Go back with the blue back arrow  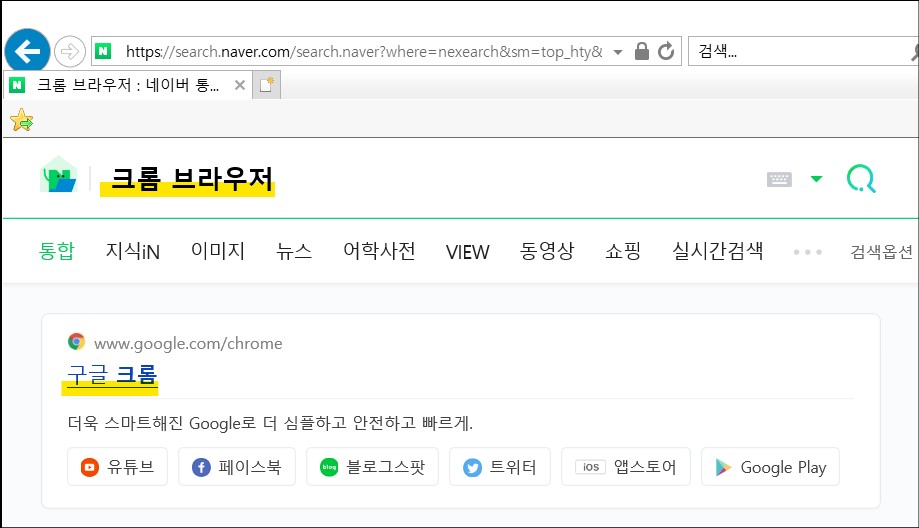(x=27, y=51)
